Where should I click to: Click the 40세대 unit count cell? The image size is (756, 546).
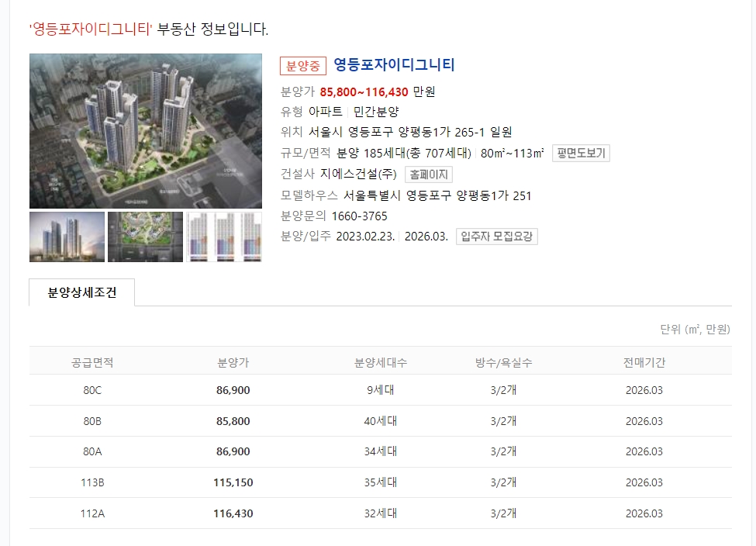[x=381, y=421]
